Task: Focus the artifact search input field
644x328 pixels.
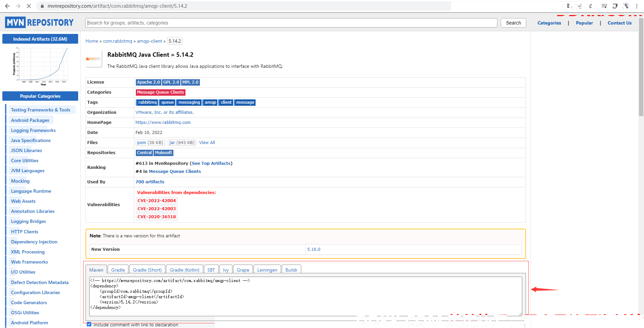Action: pos(291,23)
